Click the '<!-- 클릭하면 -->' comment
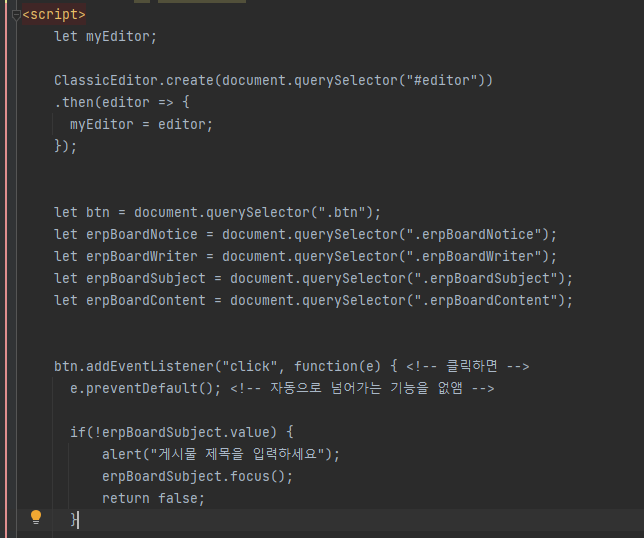Viewport: 644px width, 538px height. point(468,366)
